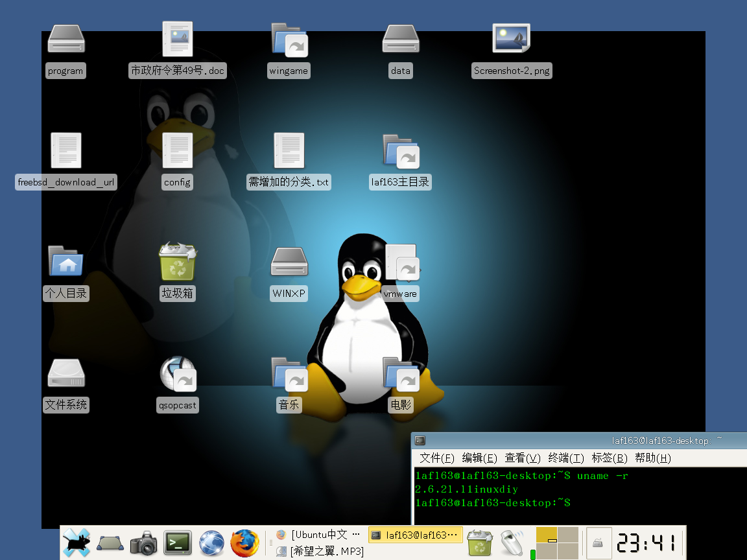Open the blue globe web browser launcher
The height and width of the screenshot is (560, 747).
(x=211, y=543)
